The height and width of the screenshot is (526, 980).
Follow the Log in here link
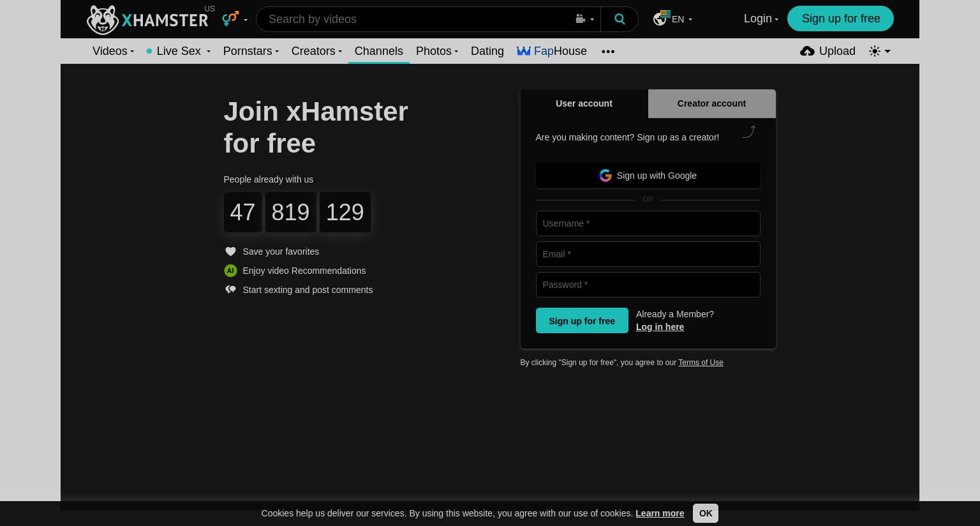click(x=660, y=327)
